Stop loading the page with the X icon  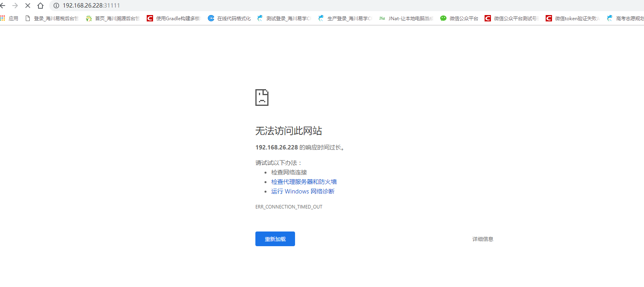(28, 6)
